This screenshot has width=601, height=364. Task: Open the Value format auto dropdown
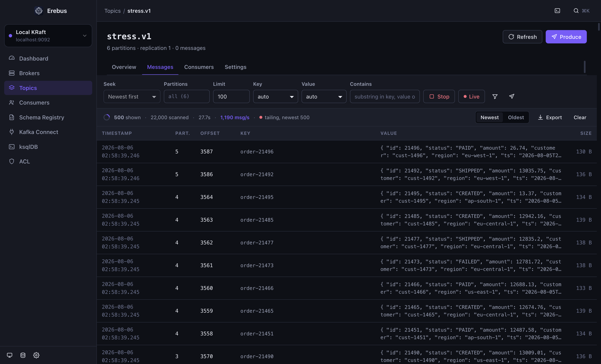click(324, 96)
